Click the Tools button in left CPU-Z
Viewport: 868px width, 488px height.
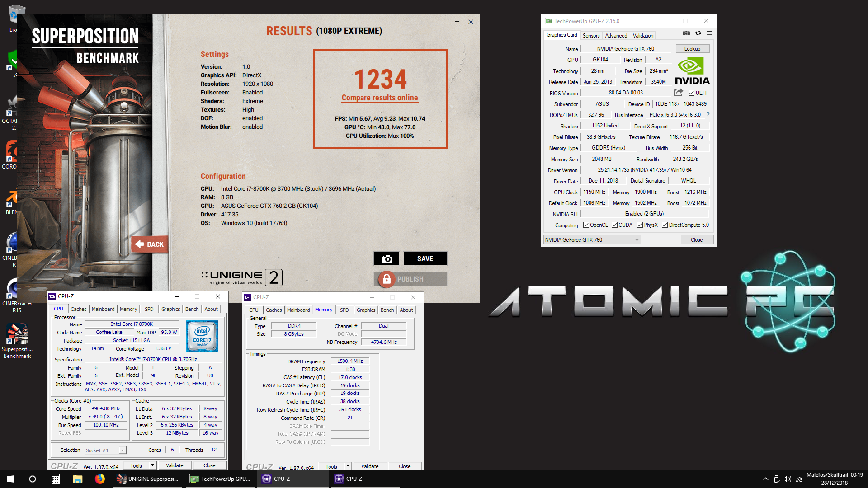(x=136, y=465)
